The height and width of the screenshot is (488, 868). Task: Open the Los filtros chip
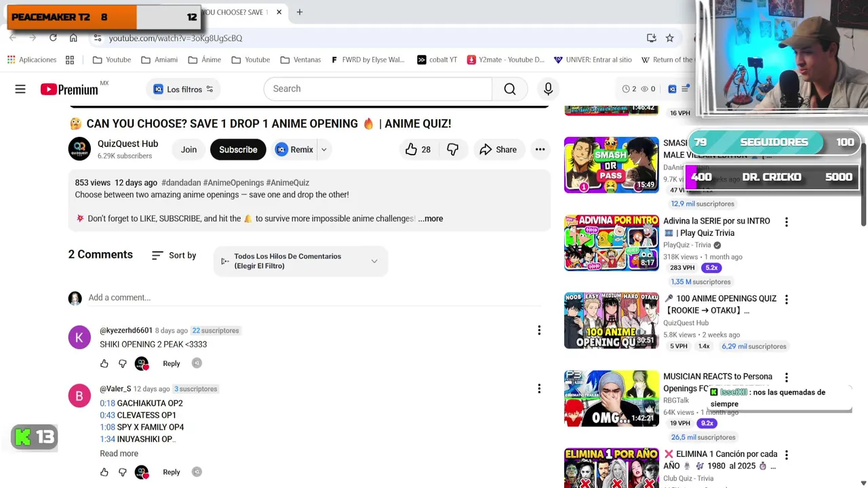[183, 89]
